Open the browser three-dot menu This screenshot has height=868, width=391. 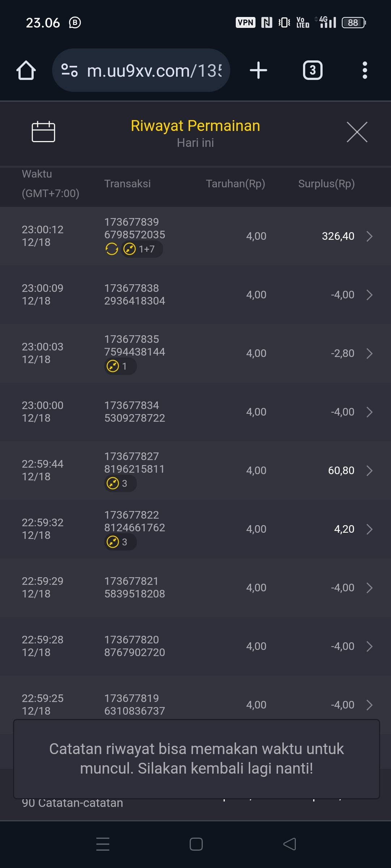tap(365, 70)
